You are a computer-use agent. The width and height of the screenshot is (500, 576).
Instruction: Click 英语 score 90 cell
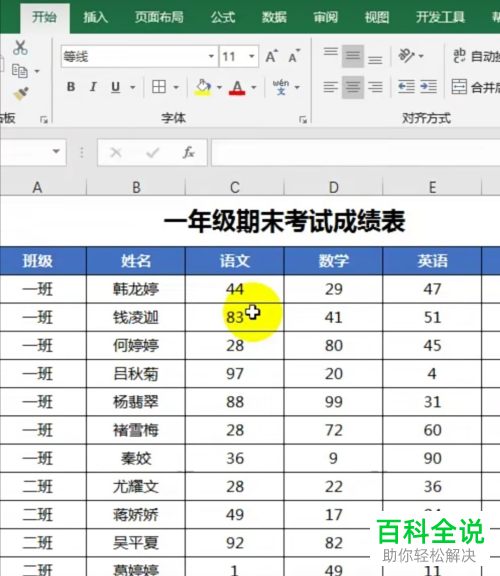[x=432, y=458]
